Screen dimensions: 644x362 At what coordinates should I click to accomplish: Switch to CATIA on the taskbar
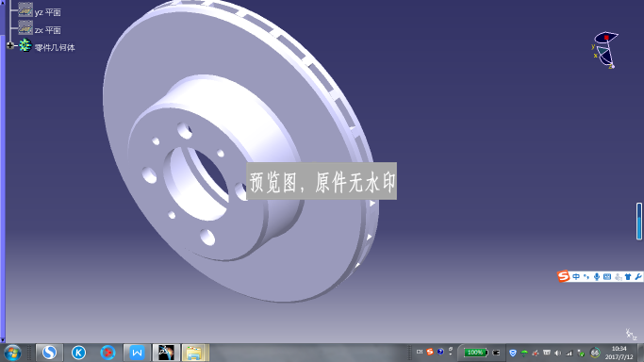(166, 353)
